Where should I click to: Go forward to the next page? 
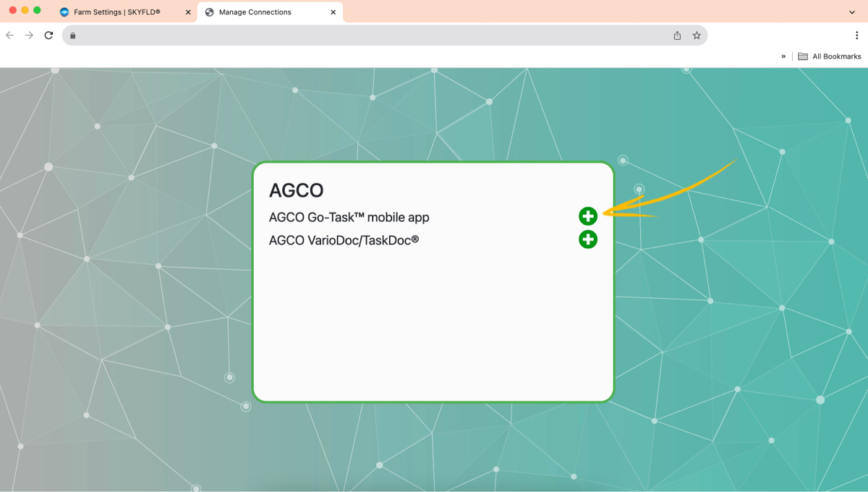pyautogui.click(x=29, y=35)
